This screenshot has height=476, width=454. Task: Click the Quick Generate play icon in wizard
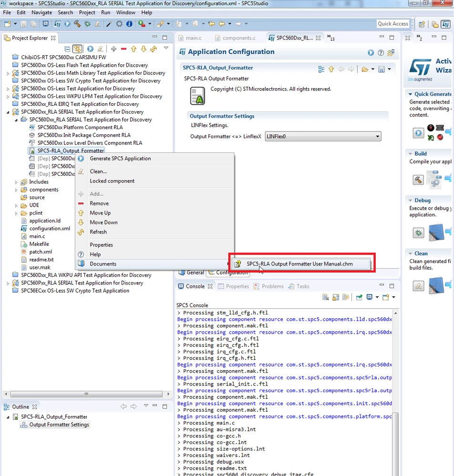pos(418,133)
